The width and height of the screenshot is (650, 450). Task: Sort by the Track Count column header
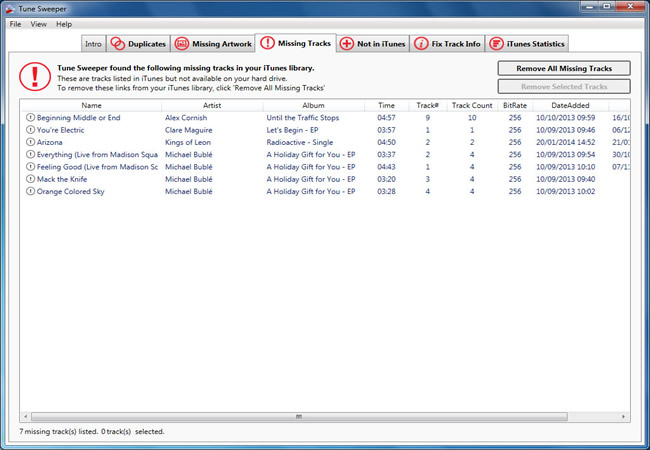pyautogui.click(x=472, y=105)
